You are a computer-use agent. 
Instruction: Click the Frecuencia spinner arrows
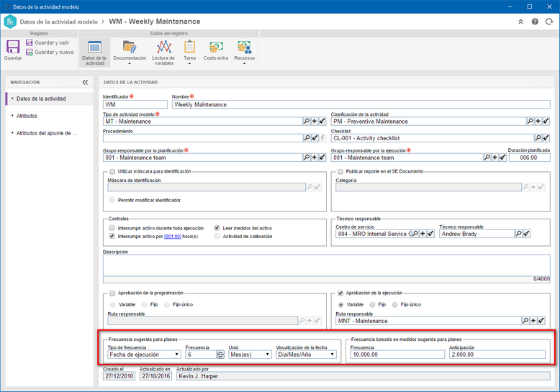click(221, 355)
